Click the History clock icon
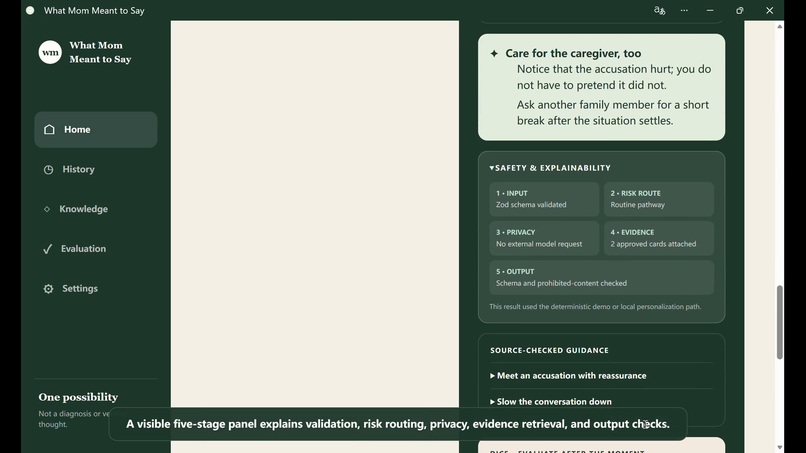The height and width of the screenshot is (453, 806). (48, 170)
